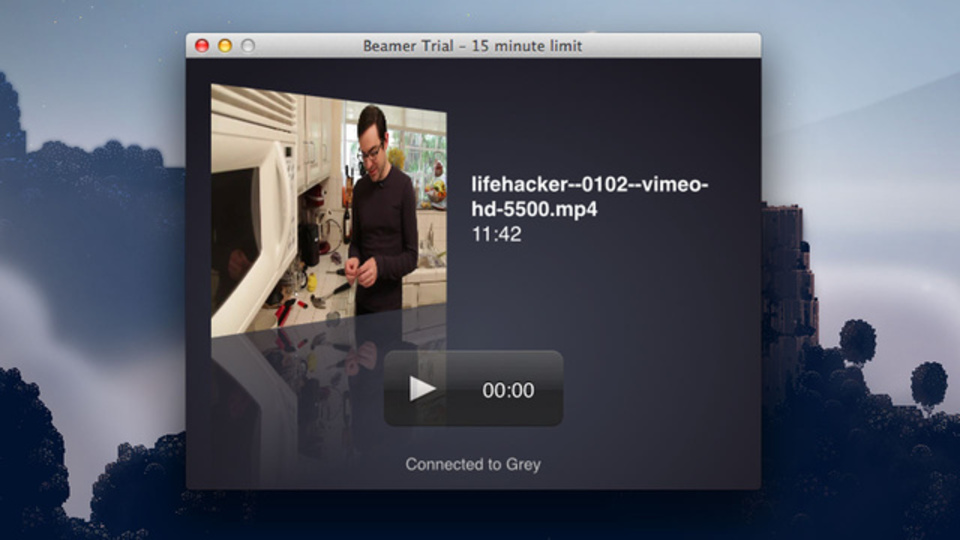Image resolution: width=960 pixels, height=540 pixels.
Task: Click the 11:42 duration text
Action: tap(497, 234)
